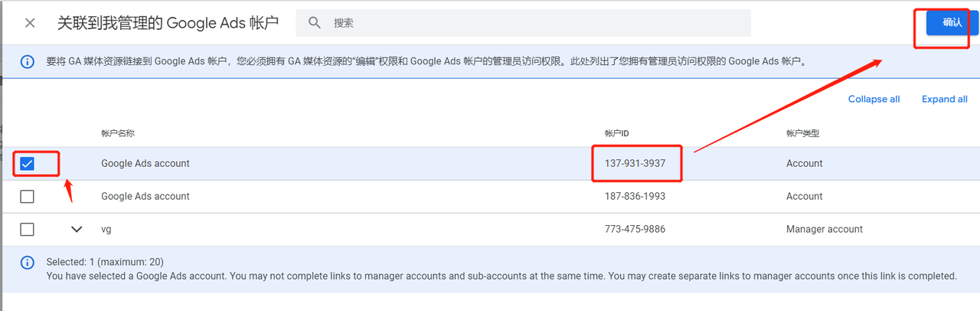Viewport: 980px width, 311px height.
Task: Click Collapse all link
Action: coord(874,99)
